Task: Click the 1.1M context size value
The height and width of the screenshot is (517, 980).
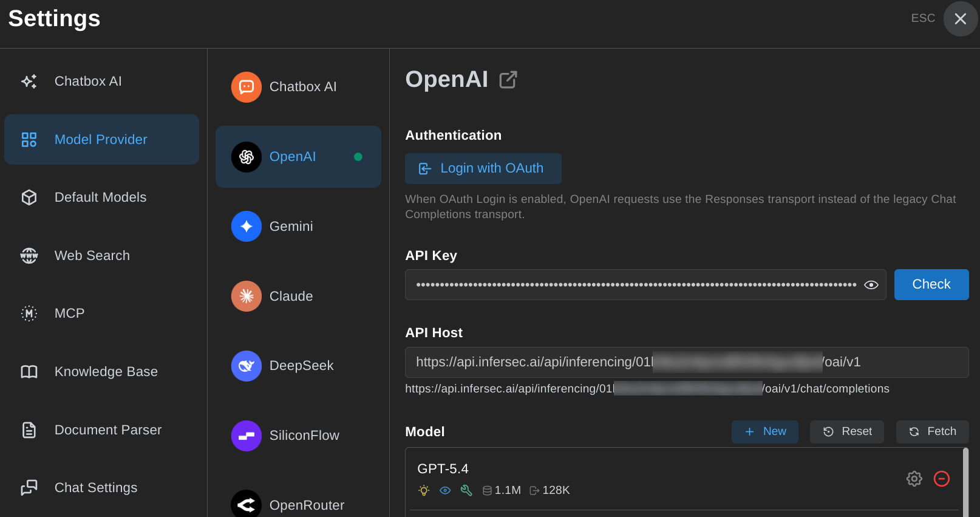Action: tap(508, 490)
